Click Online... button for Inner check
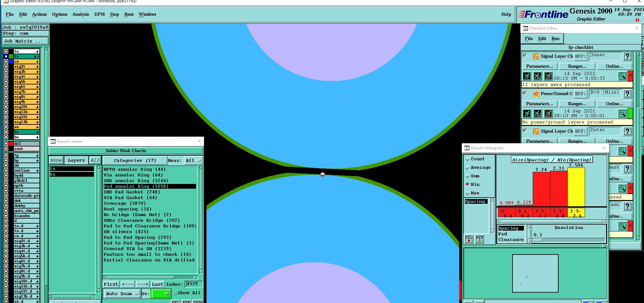644x303 pixels. click(614, 66)
